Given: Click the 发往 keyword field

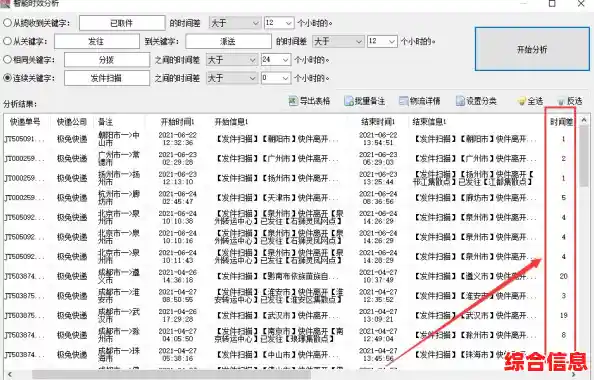Looking at the screenshot, I should [97, 41].
